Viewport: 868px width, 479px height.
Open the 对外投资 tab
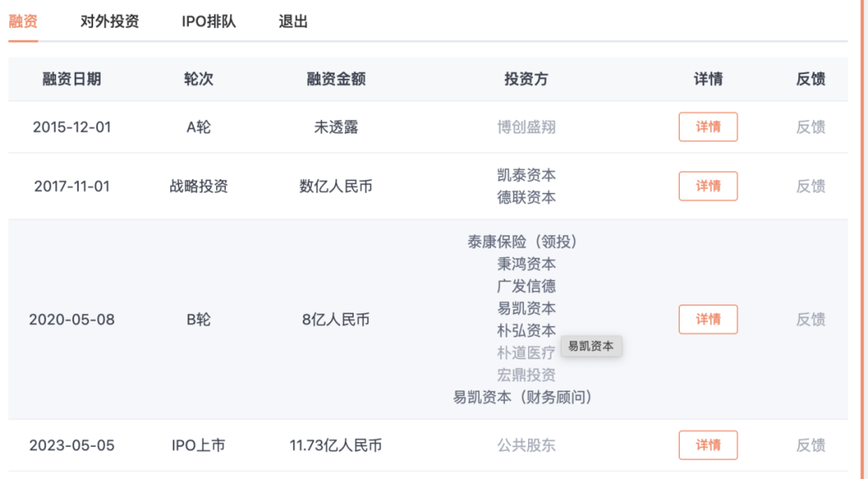[109, 22]
